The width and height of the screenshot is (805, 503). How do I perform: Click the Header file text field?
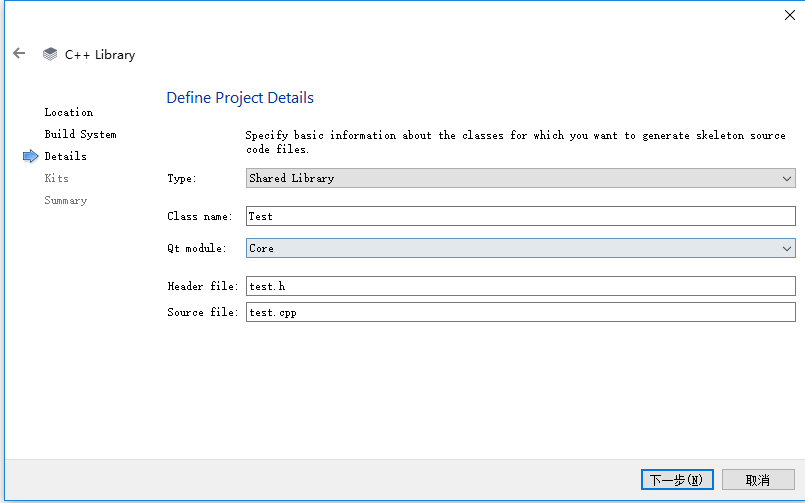520,286
